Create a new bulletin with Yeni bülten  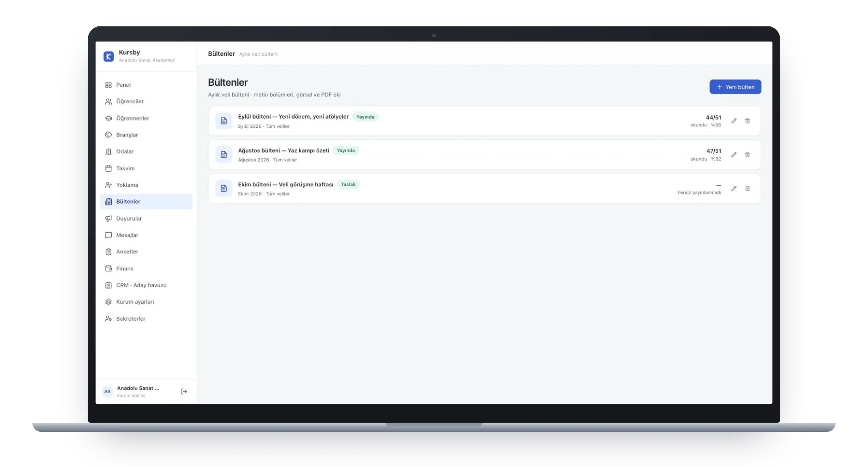pos(735,87)
